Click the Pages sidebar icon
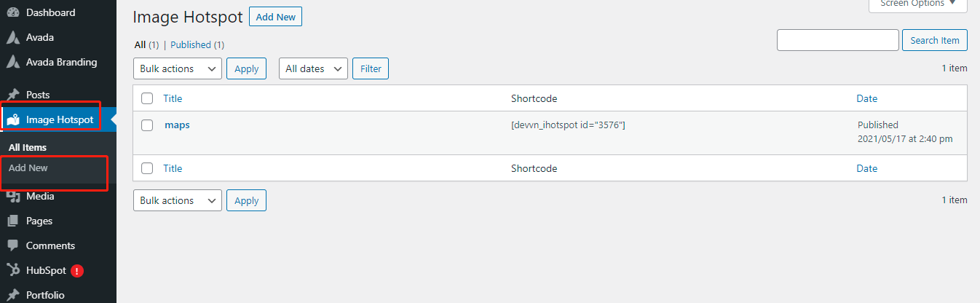Viewport: 980px width, 303px height. [x=12, y=221]
